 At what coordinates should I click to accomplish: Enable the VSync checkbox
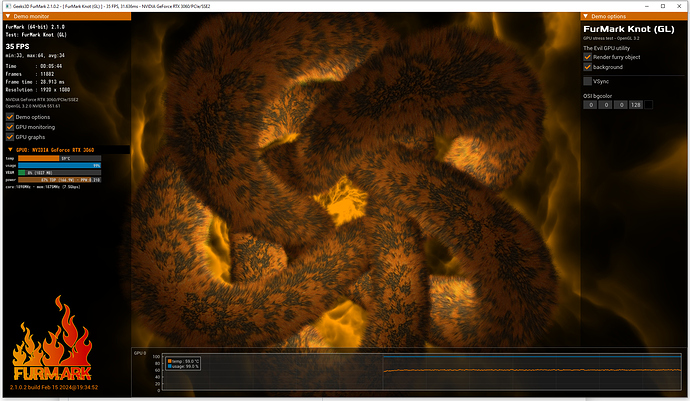pyautogui.click(x=587, y=81)
